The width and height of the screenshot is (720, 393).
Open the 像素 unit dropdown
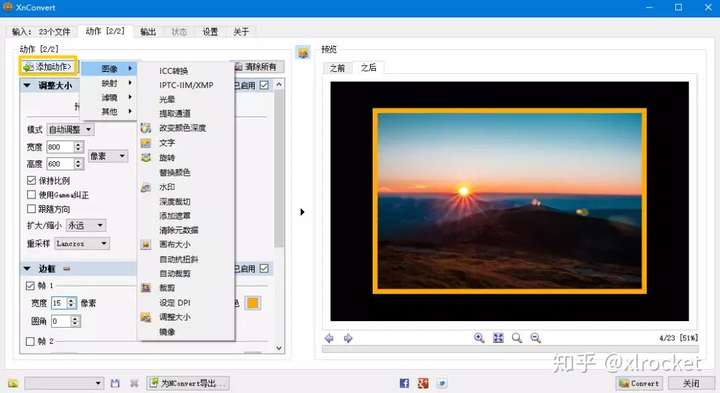[x=107, y=156]
